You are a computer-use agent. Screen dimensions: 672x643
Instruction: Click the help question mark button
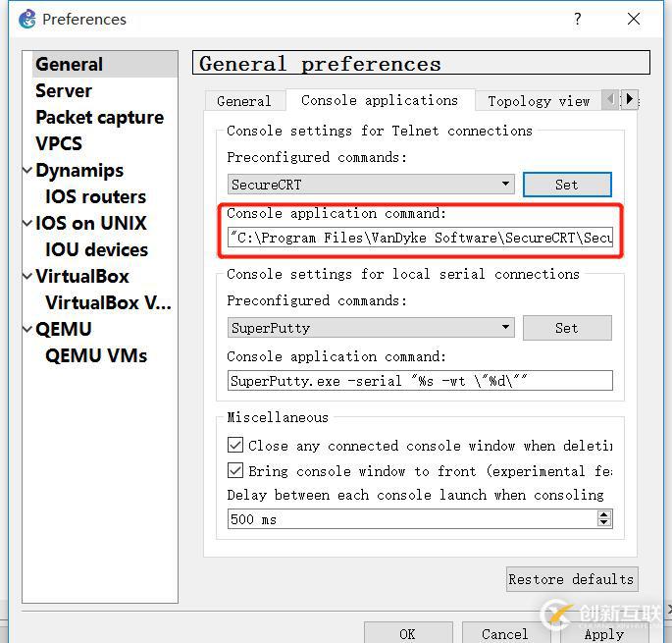578,19
